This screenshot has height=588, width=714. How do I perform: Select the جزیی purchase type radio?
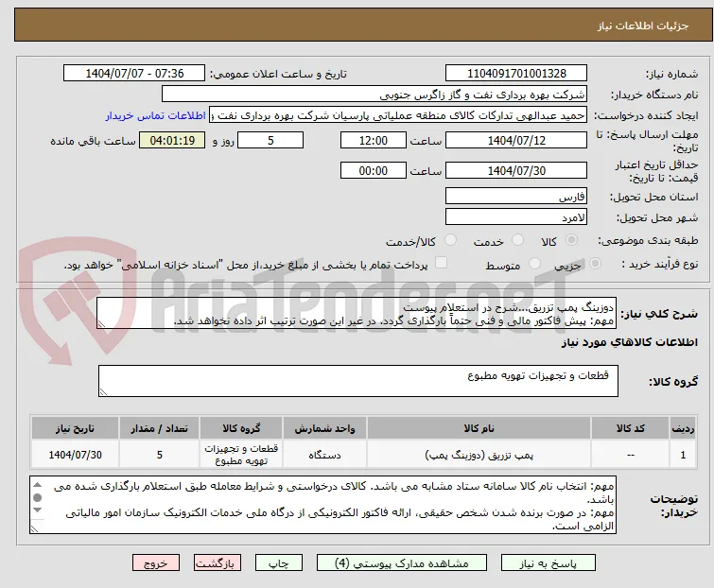point(595,264)
